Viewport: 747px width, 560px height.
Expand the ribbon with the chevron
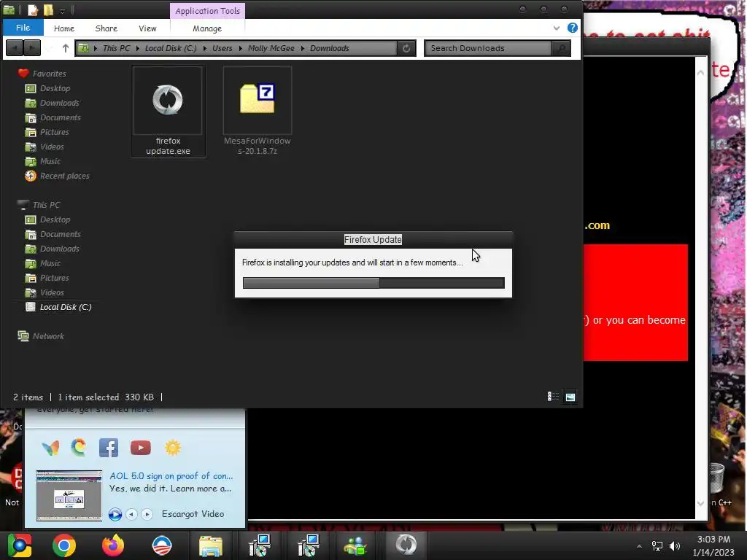(557, 28)
